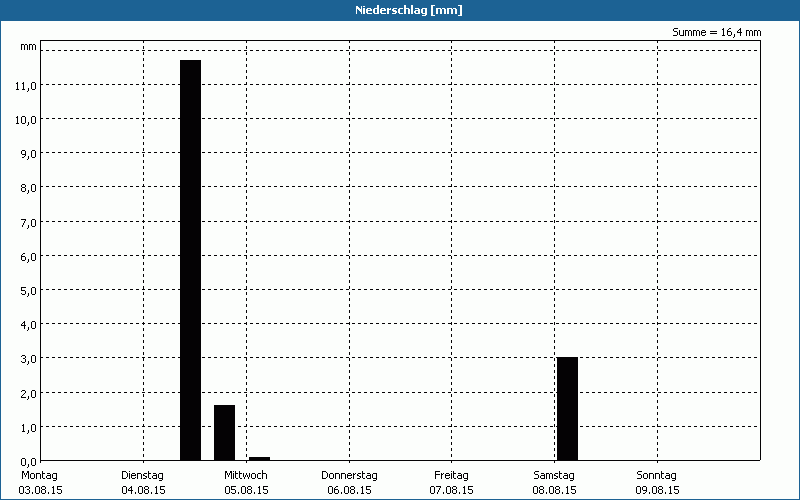Click the 04.08.15 date label
Viewport: 800px width, 500px height.
click(143, 490)
